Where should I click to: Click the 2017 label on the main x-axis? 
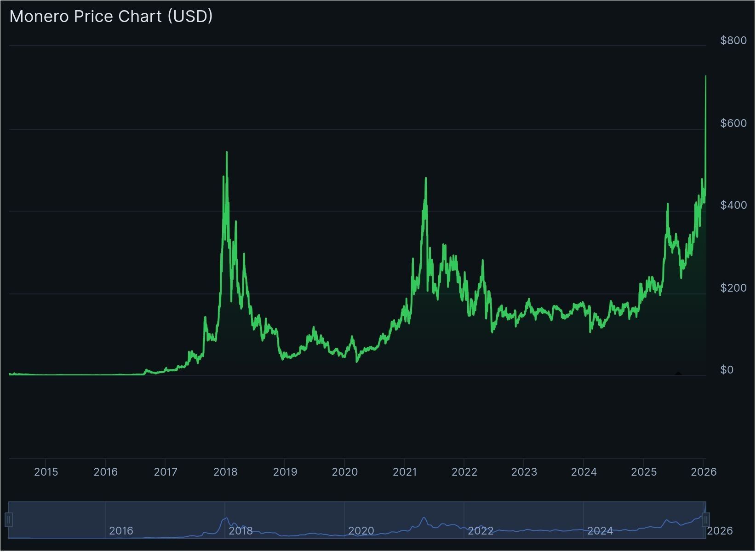(166, 472)
